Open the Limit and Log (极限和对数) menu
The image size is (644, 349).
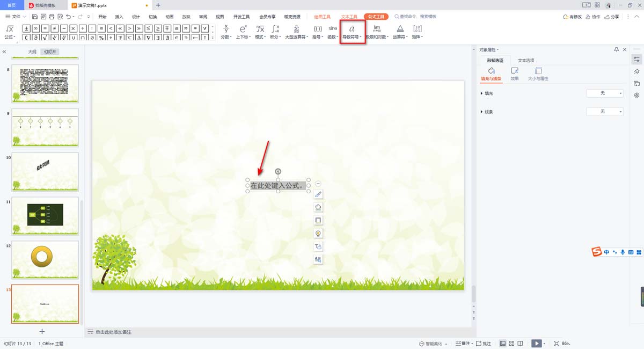pyautogui.click(x=377, y=32)
